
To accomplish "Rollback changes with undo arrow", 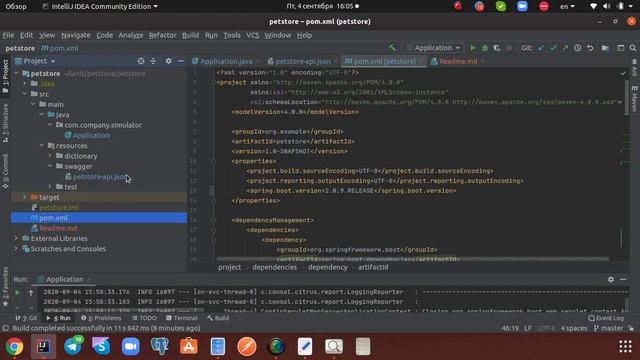I will pos(590,48).
